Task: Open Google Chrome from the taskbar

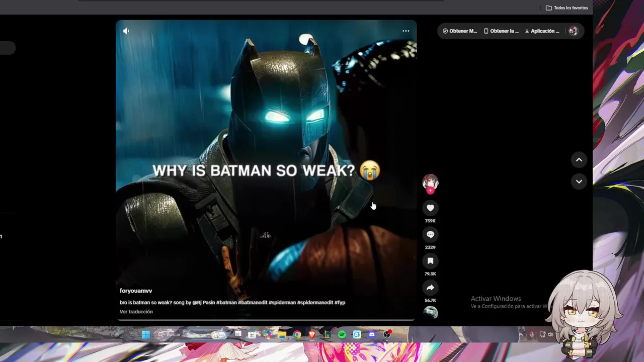Action: pyautogui.click(x=297, y=334)
